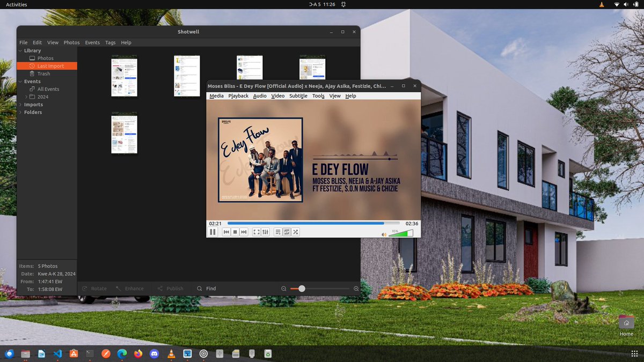
Task: Open the Tools menu in VLC
Action: (x=318, y=96)
